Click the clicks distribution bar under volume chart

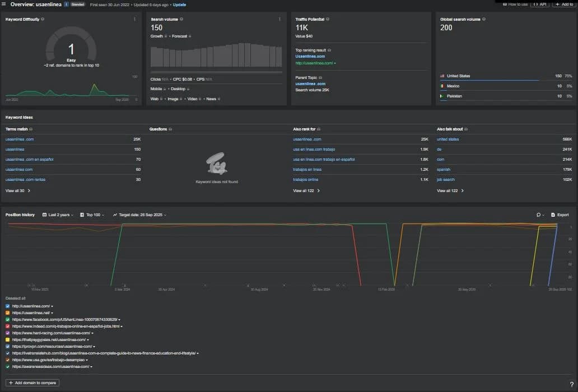click(x=216, y=72)
